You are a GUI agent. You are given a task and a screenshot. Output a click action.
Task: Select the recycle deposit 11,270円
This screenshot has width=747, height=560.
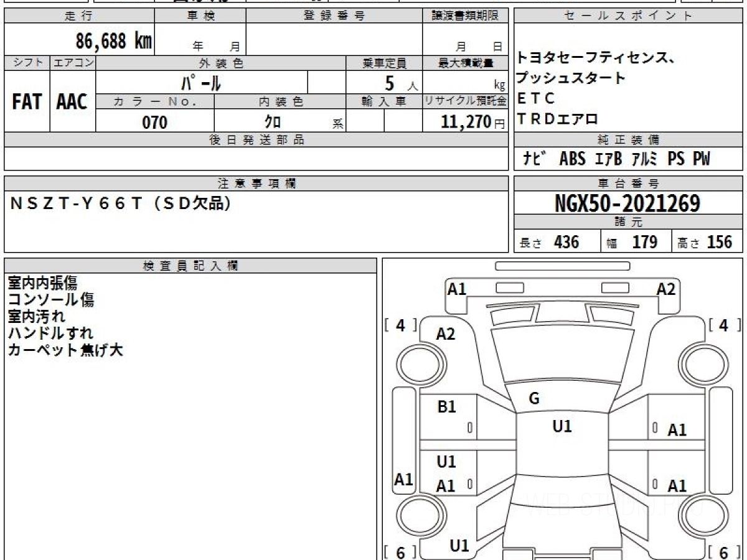coord(472,123)
